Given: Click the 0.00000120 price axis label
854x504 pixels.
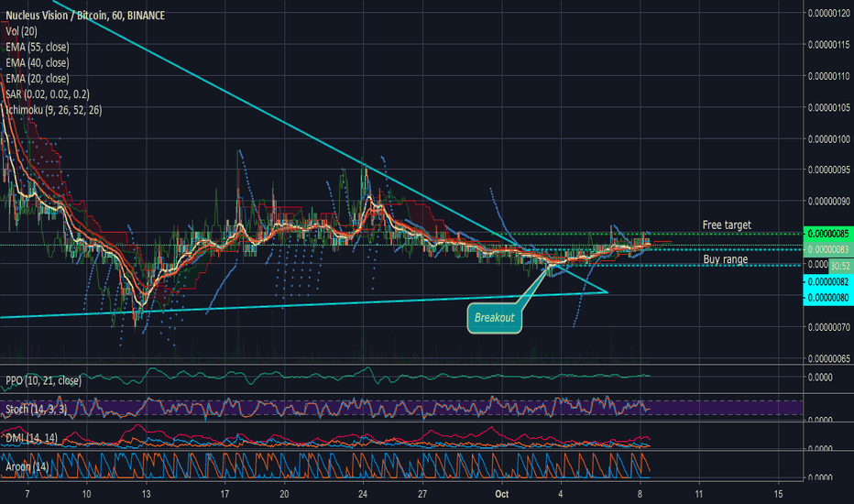Looking at the screenshot, I should point(829,13).
